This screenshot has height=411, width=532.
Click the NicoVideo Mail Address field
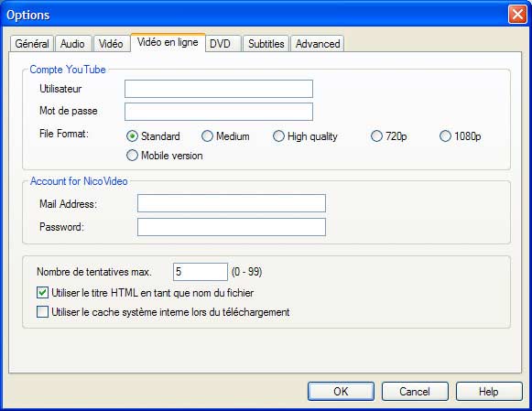(x=232, y=203)
